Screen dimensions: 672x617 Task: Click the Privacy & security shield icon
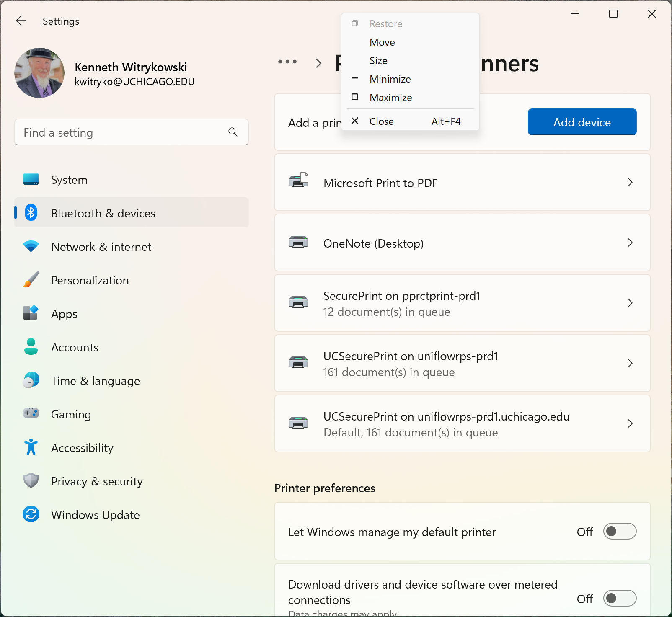coord(31,481)
